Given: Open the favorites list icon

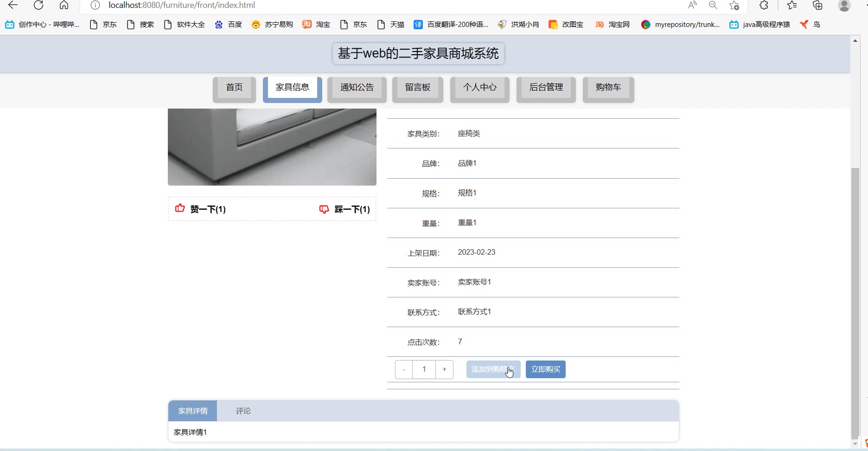Looking at the screenshot, I should coord(792,5).
